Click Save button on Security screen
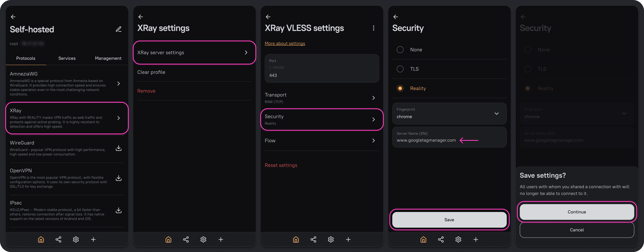The height and width of the screenshot is (252, 644). pyautogui.click(x=449, y=220)
